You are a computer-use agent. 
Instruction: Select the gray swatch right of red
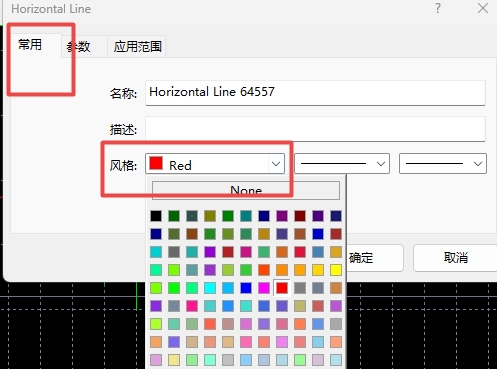point(300,288)
